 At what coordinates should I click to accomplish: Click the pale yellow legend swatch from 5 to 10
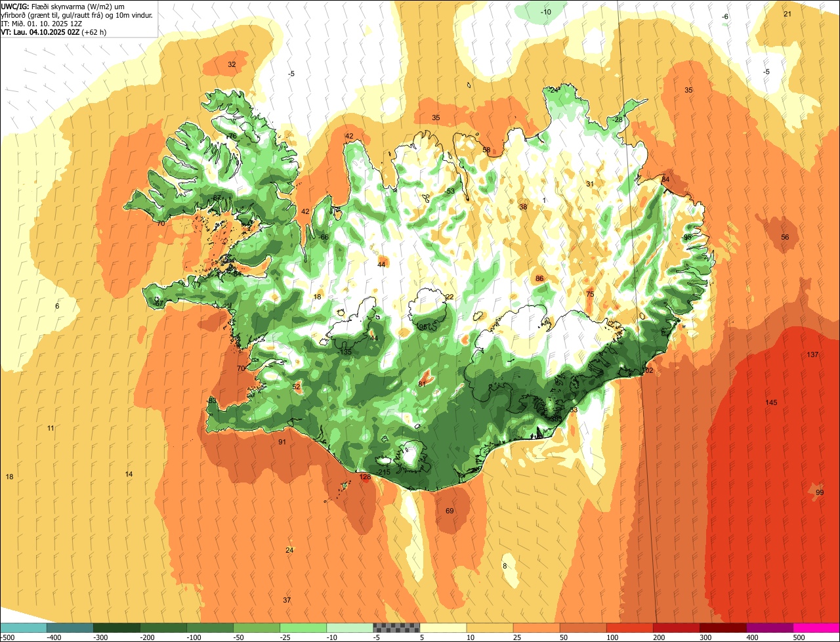(443, 628)
